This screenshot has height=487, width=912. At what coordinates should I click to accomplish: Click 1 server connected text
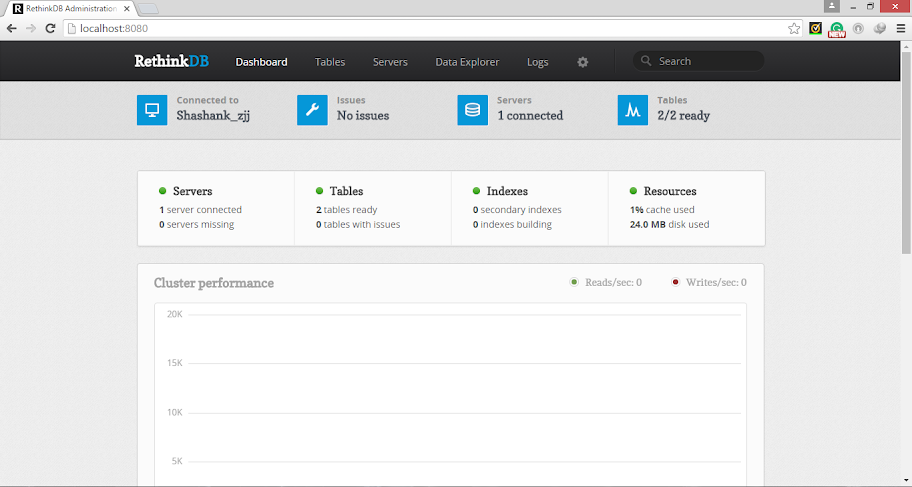pyautogui.click(x=201, y=209)
